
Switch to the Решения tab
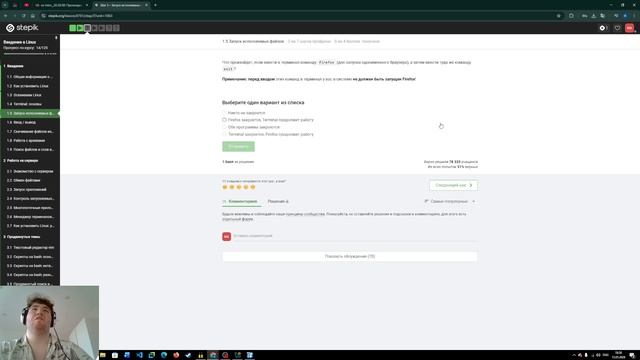(x=278, y=201)
